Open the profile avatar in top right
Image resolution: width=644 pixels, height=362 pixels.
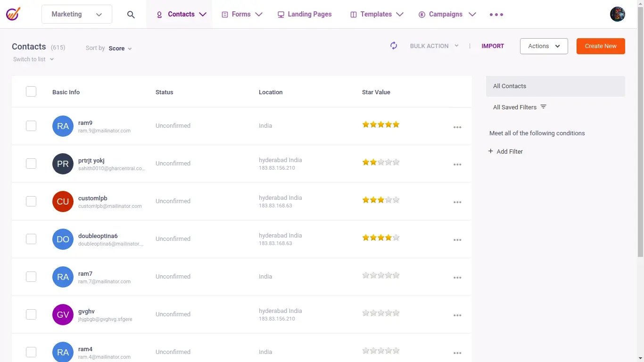point(618,14)
